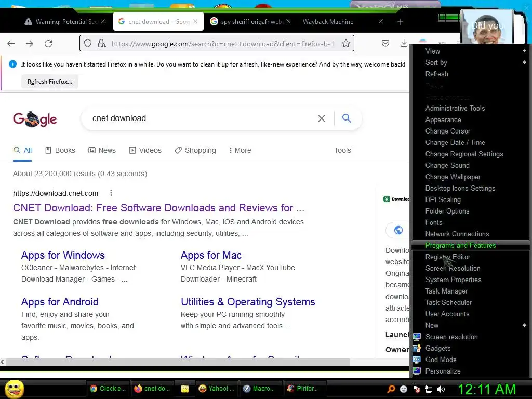Click the Refresh Firefox... button
The height and width of the screenshot is (399, 532).
coord(49,82)
